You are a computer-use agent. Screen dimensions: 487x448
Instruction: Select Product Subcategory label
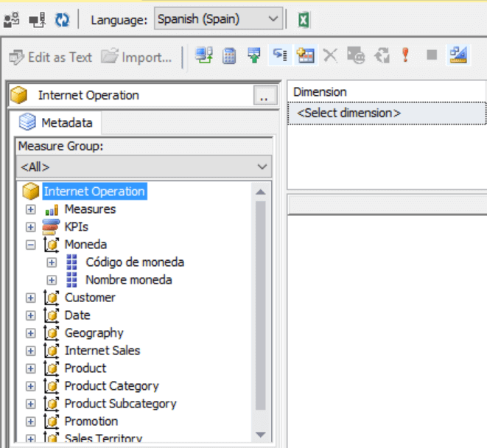tap(121, 404)
